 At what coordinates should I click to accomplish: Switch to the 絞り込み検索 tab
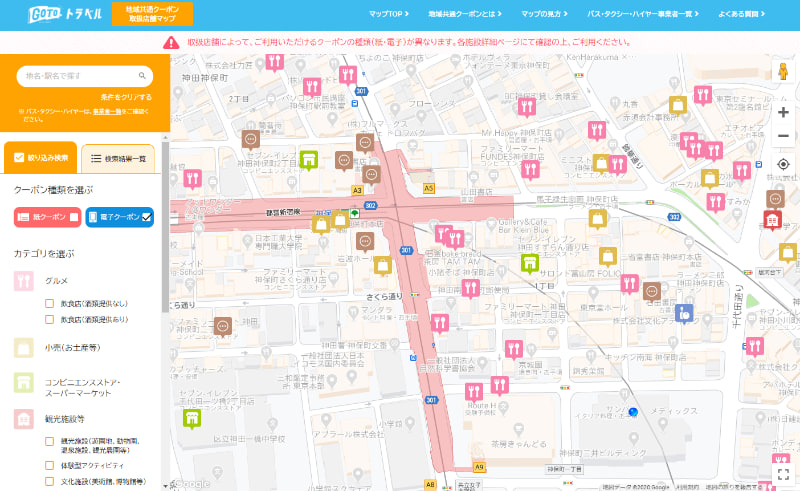click(41, 158)
